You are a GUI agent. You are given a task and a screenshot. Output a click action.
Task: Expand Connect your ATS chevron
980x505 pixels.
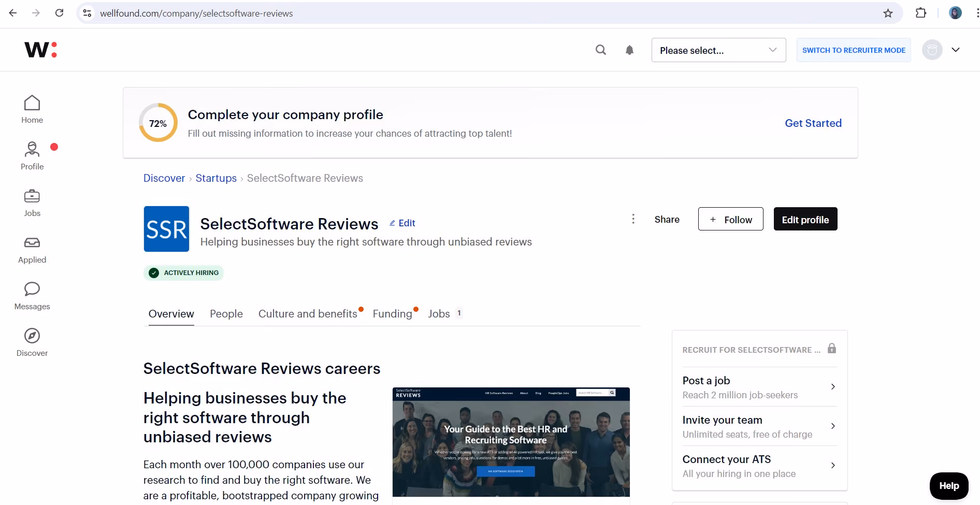pyautogui.click(x=833, y=466)
